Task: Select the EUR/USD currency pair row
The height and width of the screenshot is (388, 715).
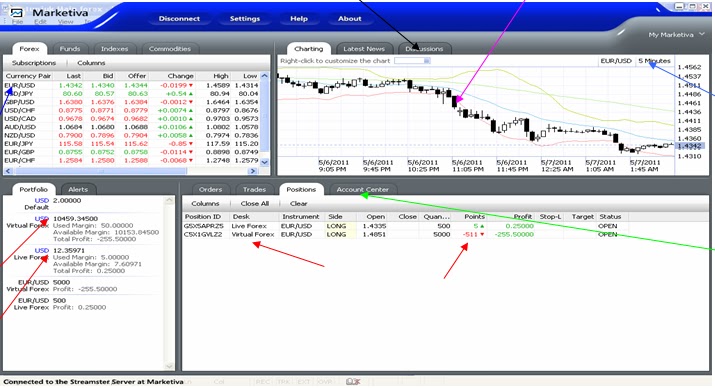Action: click(x=132, y=85)
